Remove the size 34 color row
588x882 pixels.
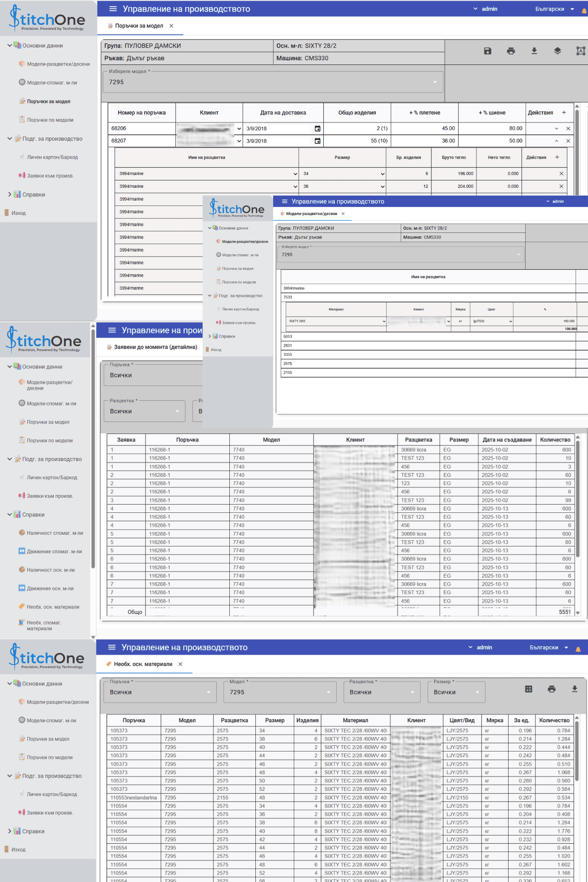561,174
